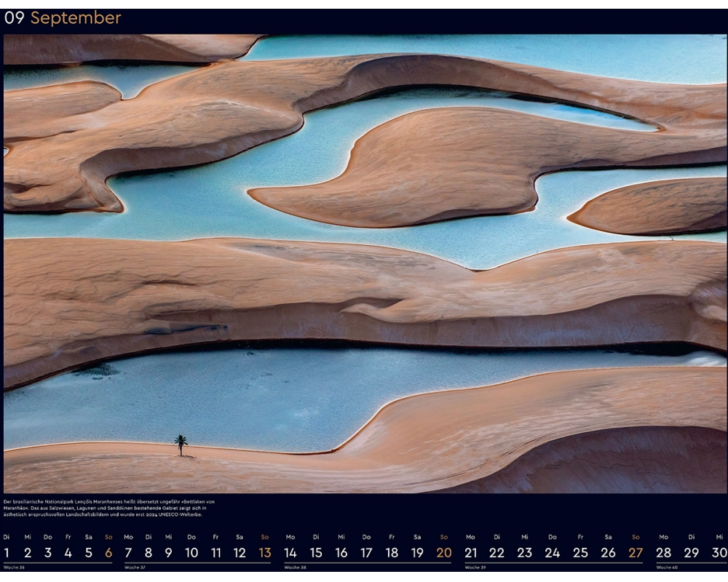Select Sunday the 6th
The height and width of the screenshot is (582, 728).
click(108, 553)
